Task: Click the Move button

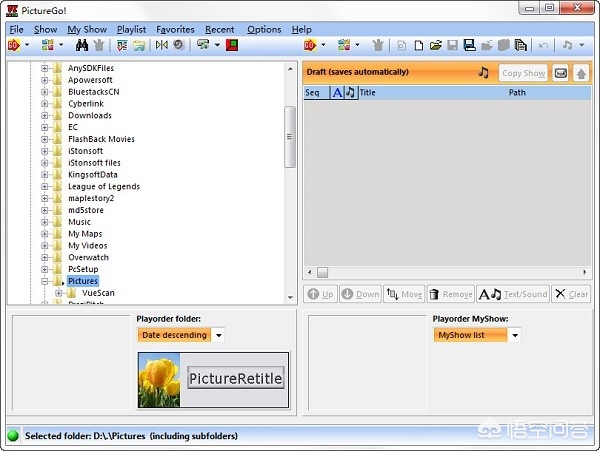Action: tap(404, 294)
